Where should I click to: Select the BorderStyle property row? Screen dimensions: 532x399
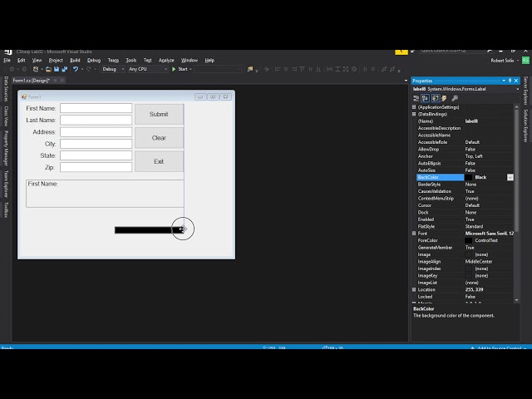465,185
